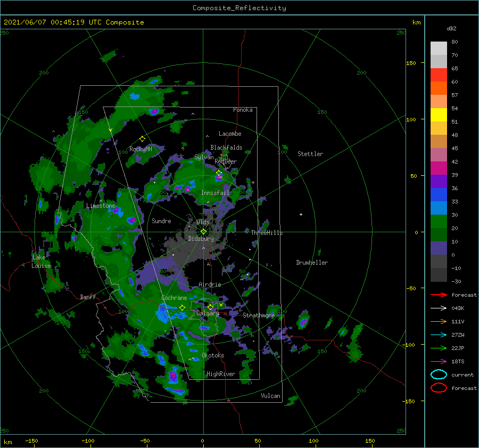Select the cyan current ellipse icon
The width and height of the screenshot is (479, 448).
tap(439, 374)
